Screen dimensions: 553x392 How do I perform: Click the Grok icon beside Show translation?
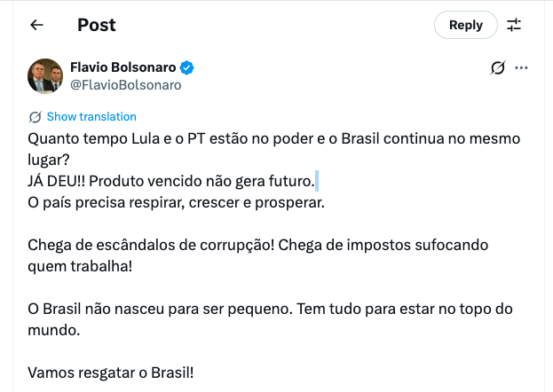click(x=36, y=117)
